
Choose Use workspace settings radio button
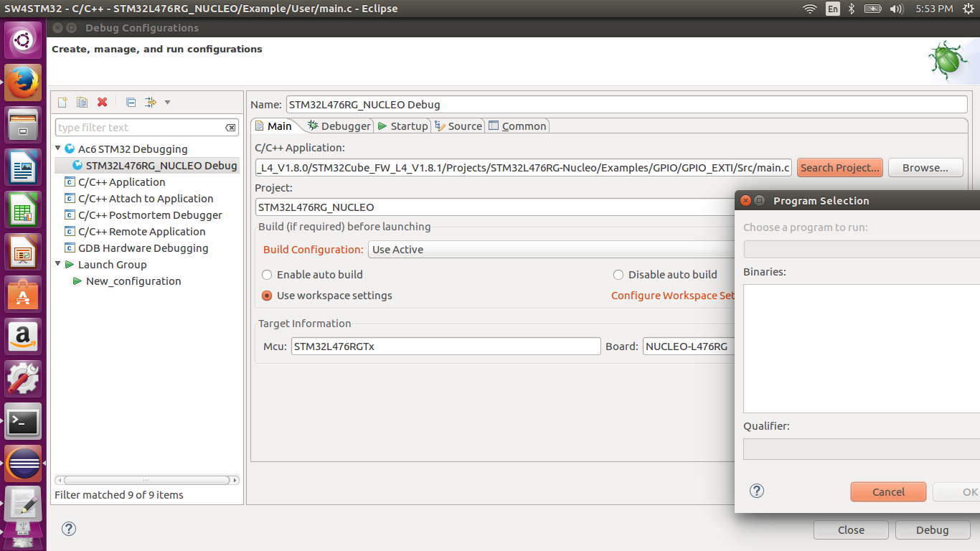pyautogui.click(x=267, y=296)
